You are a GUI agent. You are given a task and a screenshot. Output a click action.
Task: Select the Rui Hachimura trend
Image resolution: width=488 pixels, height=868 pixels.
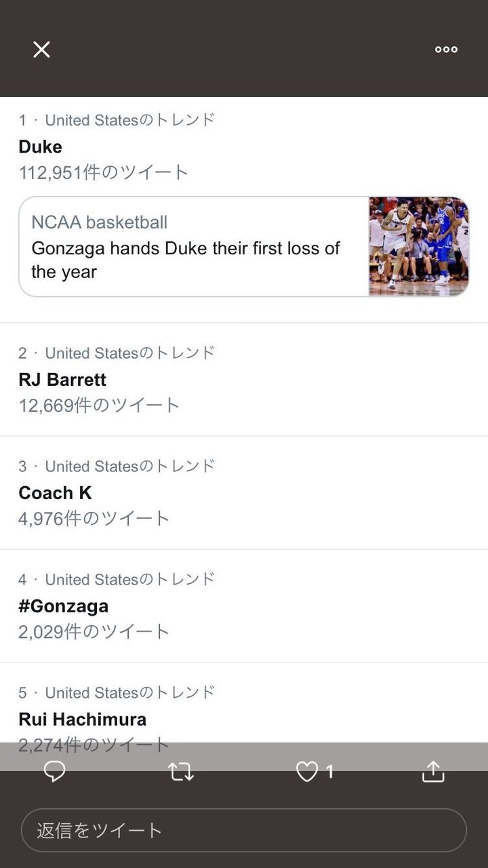click(x=82, y=719)
